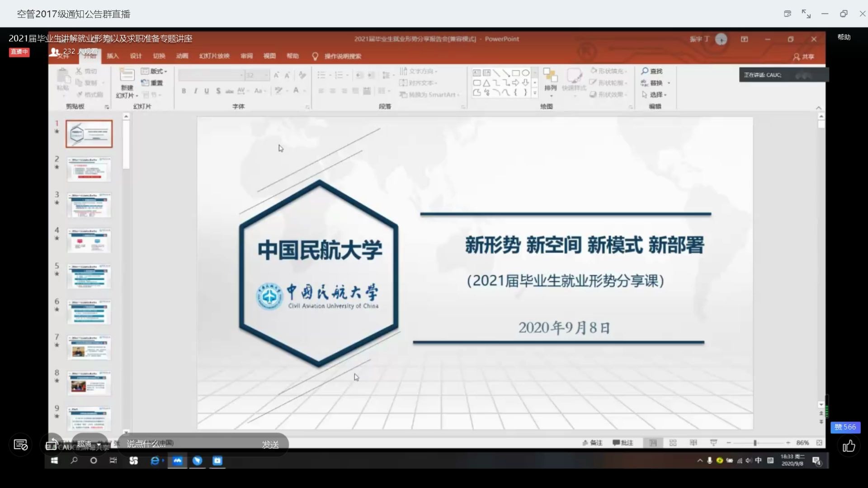
Task: Send the comment with 发送 button
Action: click(270, 445)
